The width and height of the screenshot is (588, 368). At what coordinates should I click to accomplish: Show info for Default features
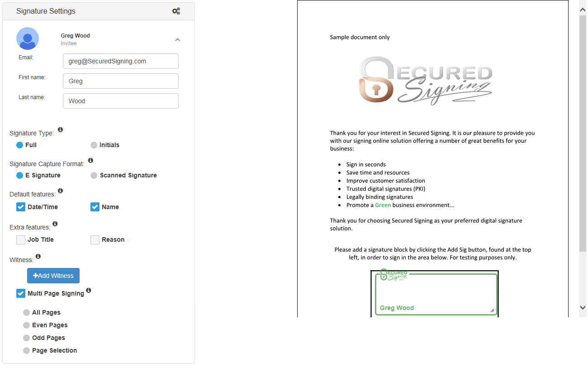[60, 191]
